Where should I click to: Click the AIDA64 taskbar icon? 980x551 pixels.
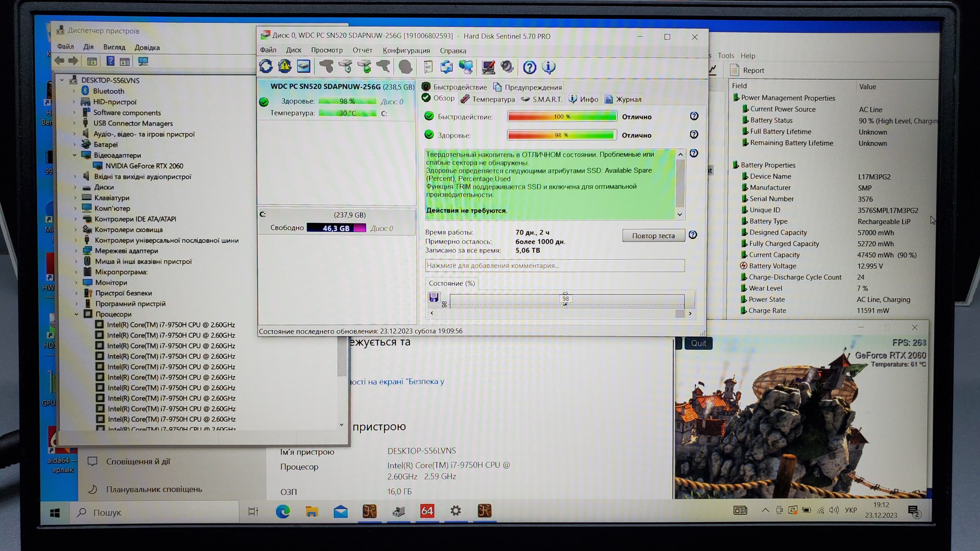coord(427,511)
